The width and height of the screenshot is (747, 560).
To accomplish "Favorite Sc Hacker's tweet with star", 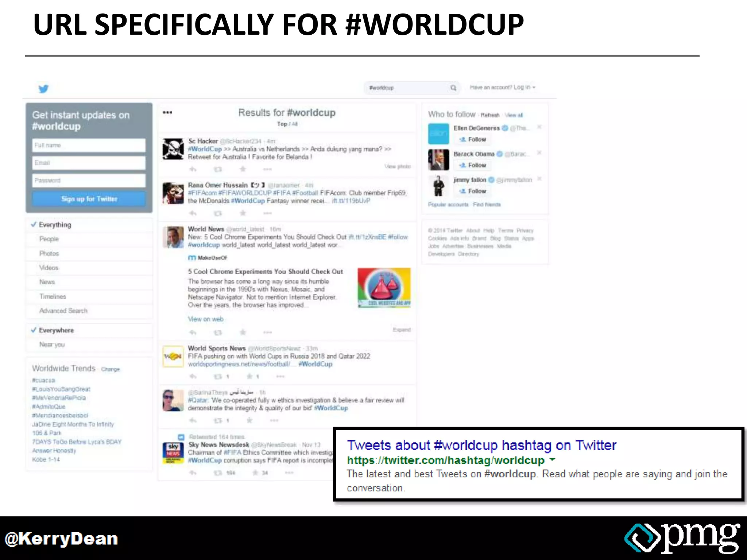I will 243,169.
